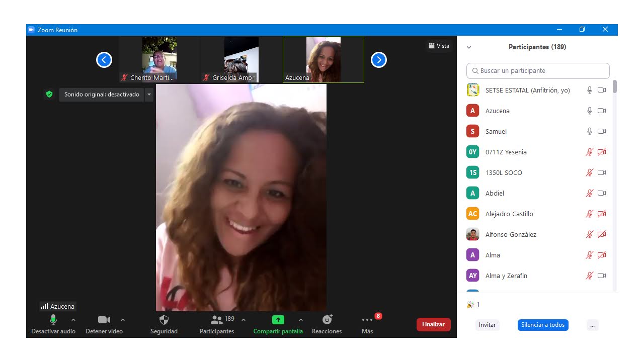
Task: Select Griselda Amor video thumbnail
Action: pyautogui.click(x=242, y=59)
